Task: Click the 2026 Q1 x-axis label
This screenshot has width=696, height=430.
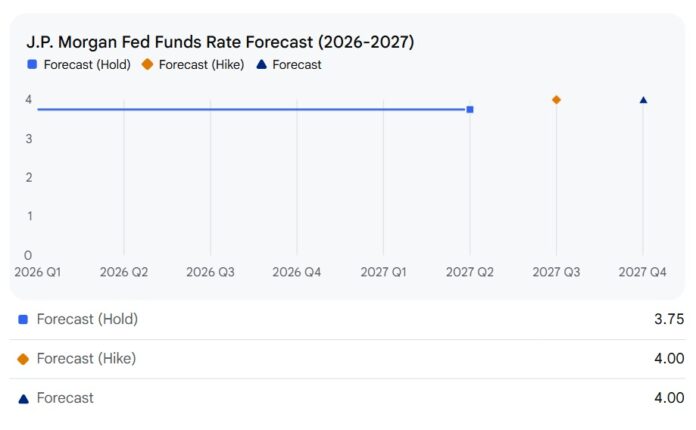Action: [x=37, y=272]
